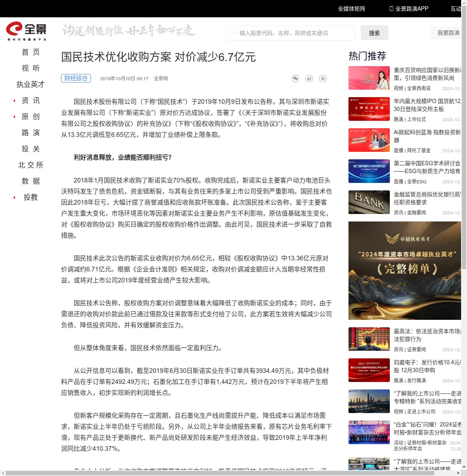
Task: Click the 全景网 source link
Action: [x=161, y=79]
